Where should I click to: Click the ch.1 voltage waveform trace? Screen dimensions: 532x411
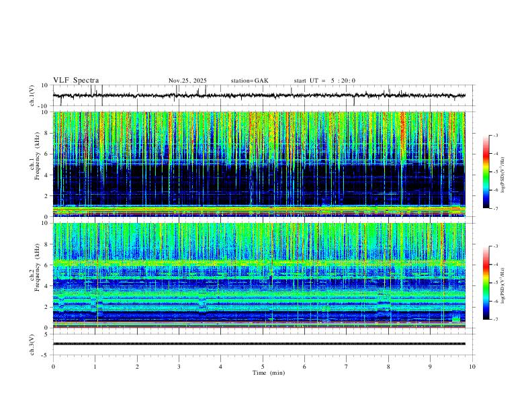tap(259, 95)
